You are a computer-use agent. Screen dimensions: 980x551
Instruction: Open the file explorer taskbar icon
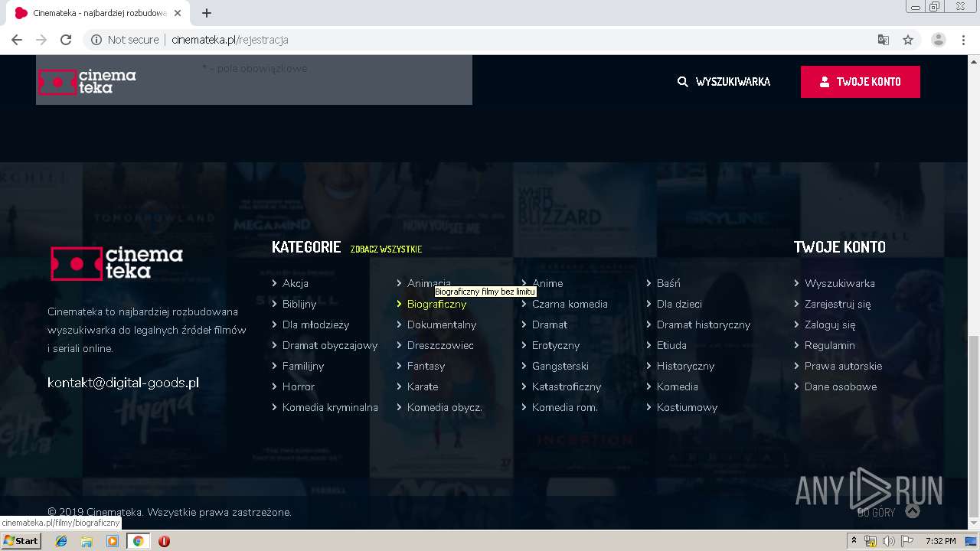point(87,541)
